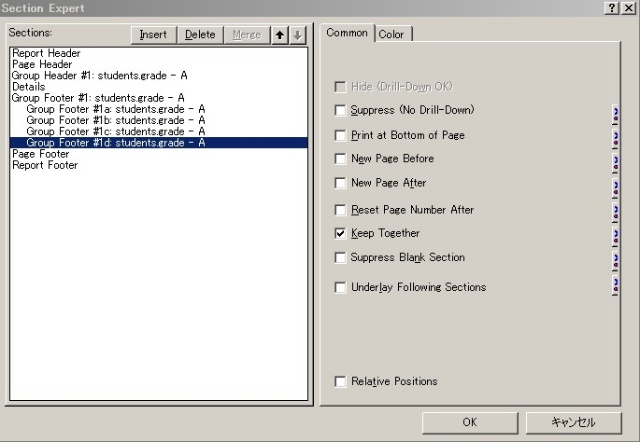Select Group Footer #1b: students.grade - A

click(x=158, y=120)
